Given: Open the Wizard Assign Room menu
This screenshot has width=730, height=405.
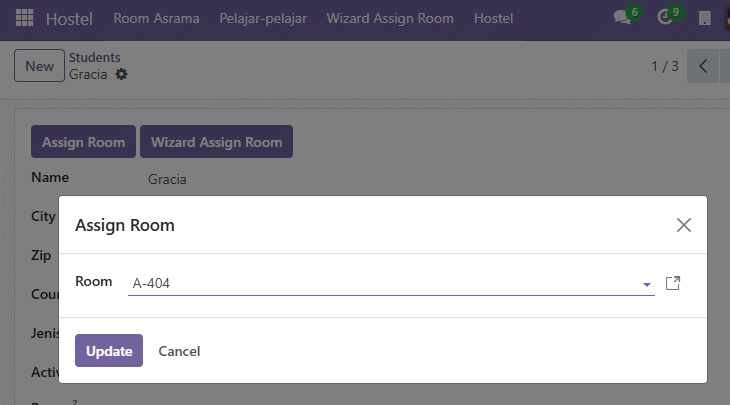Looking at the screenshot, I should pos(390,18).
